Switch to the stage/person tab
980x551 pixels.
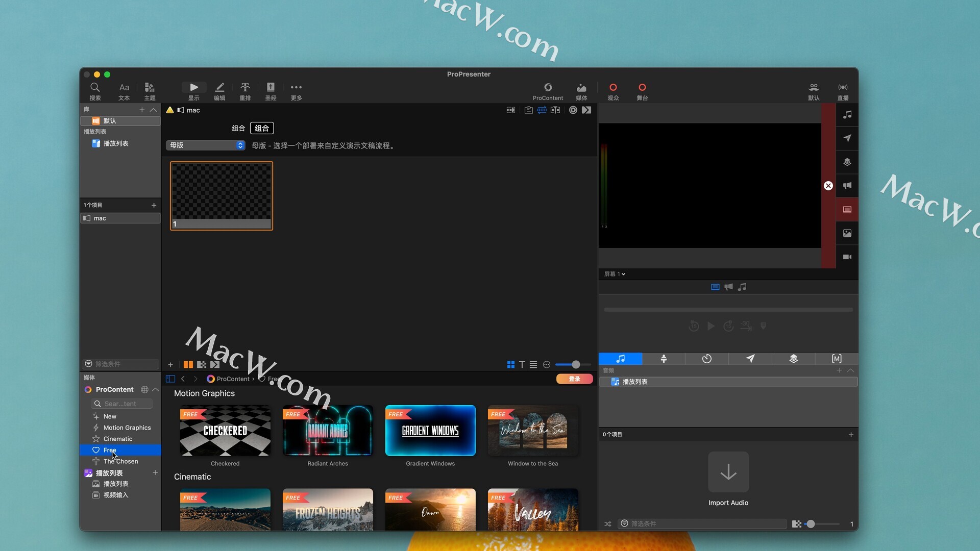(664, 359)
